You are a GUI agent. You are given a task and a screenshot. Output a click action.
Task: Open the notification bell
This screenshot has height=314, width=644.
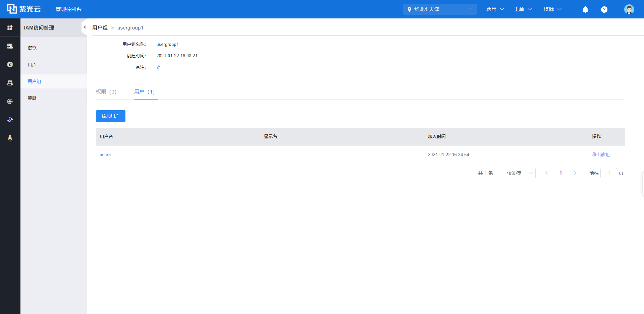585,9
